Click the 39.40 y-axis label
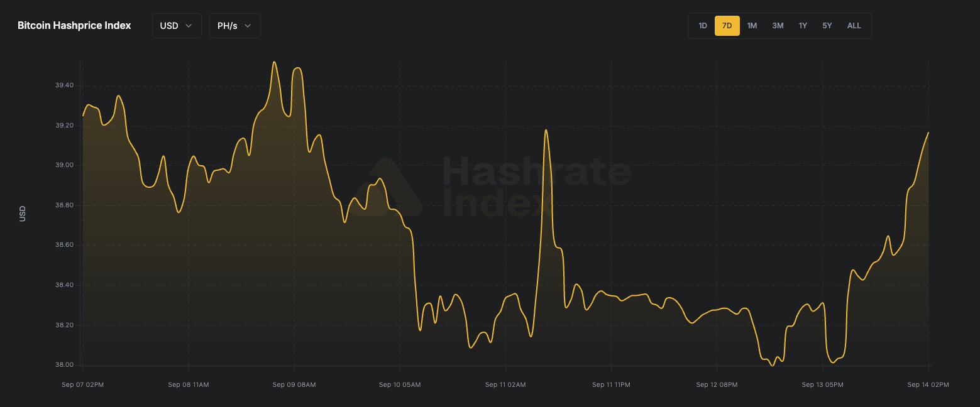The image size is (980, 407). tap(65, 85)
